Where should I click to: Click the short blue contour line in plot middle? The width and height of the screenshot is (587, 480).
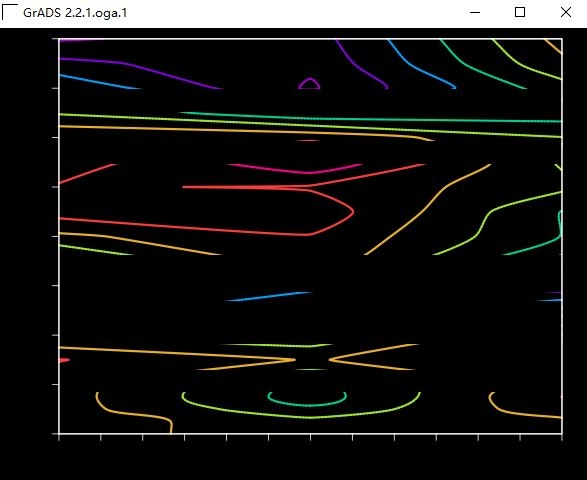pos(268,297)
